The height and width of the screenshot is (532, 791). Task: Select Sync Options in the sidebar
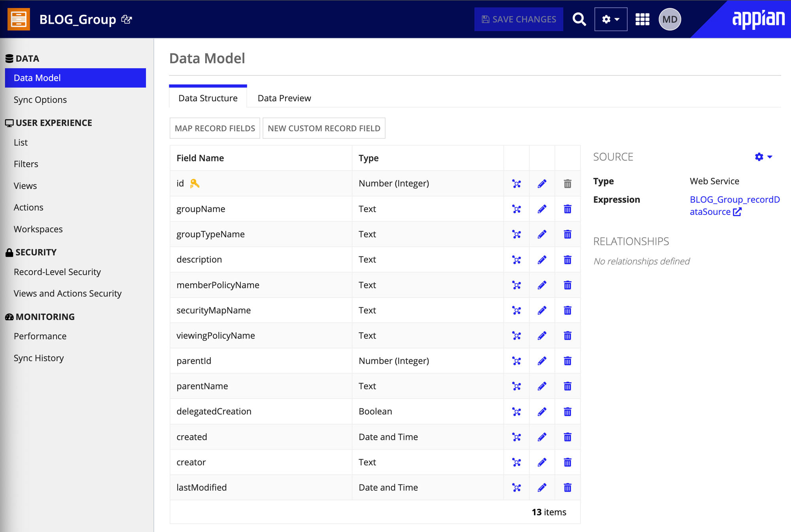point(40,100)
